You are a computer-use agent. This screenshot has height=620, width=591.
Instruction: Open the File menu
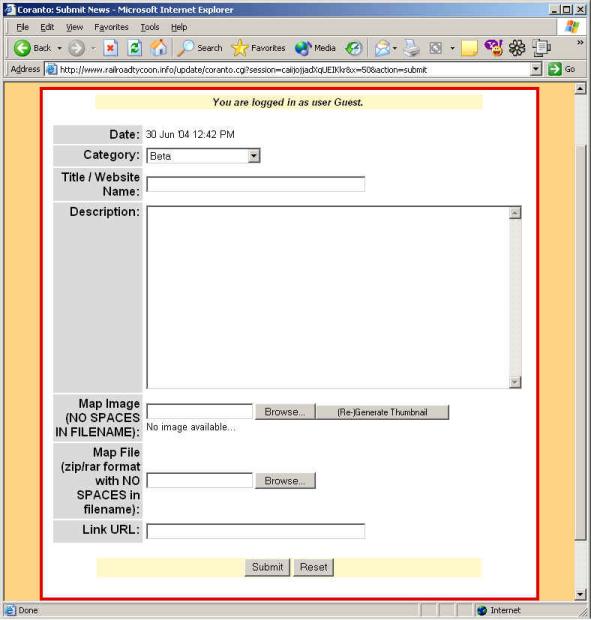tap(23, 27)
